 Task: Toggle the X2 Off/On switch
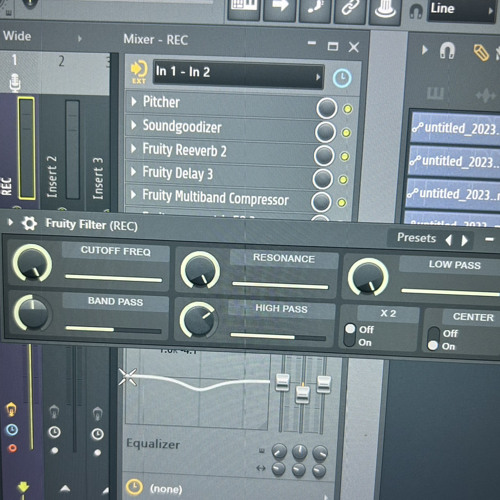click(x=350, y=335)
